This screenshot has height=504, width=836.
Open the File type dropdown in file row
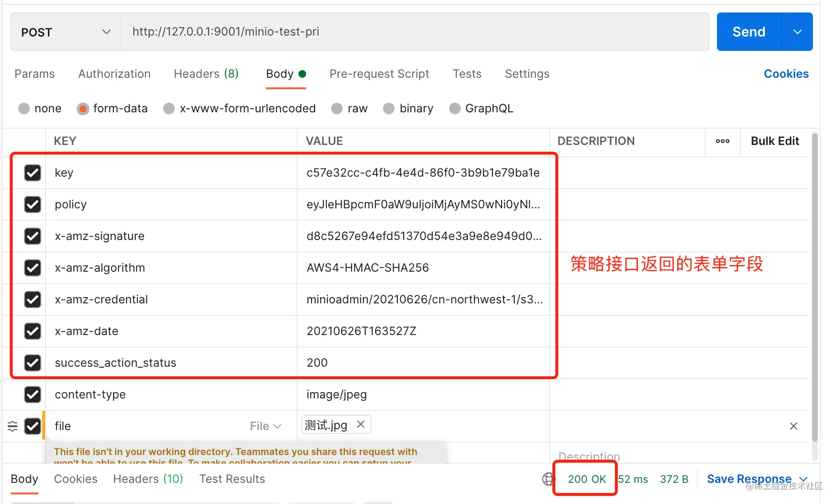tap(265, 426)
